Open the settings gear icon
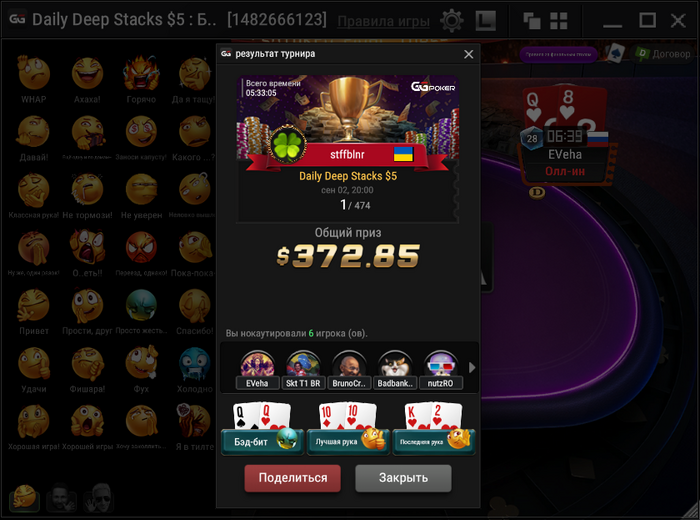 tap(451, 21)
